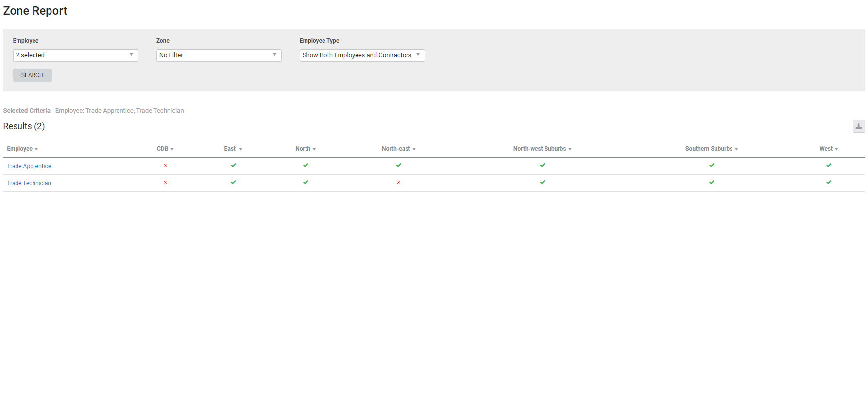Sort by the West column header

tap(828, 149)
